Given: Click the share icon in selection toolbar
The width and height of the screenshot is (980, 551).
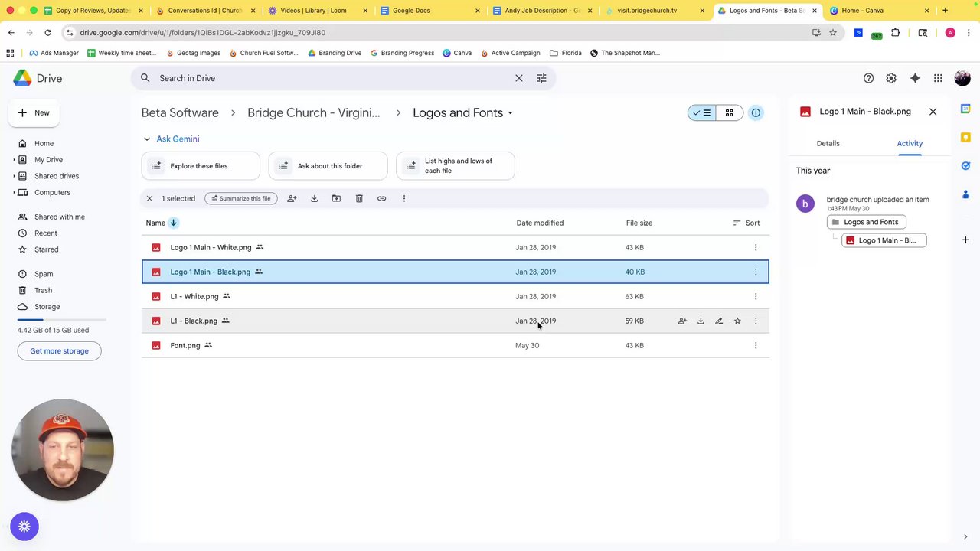Looking at the screenshot, I should point(292,198).
